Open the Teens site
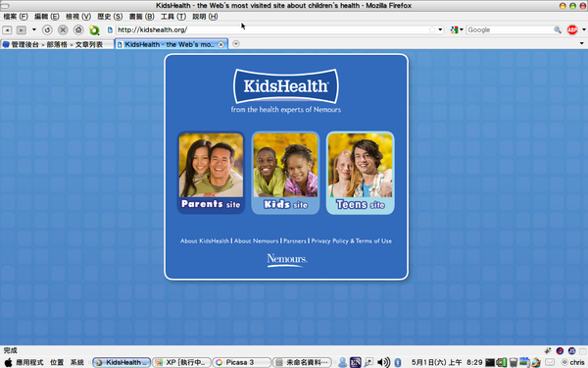The height and width of the screenshot is (368, 588). coord(361,173)
